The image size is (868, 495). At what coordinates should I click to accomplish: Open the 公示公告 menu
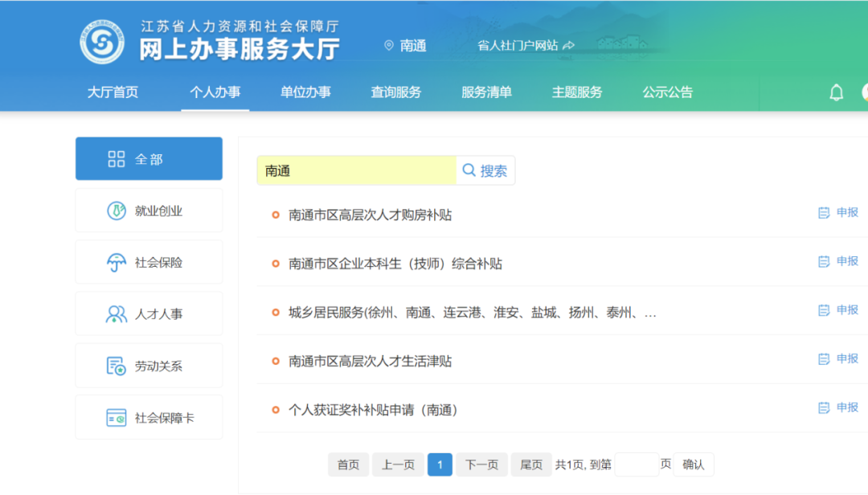click(667, 92)
